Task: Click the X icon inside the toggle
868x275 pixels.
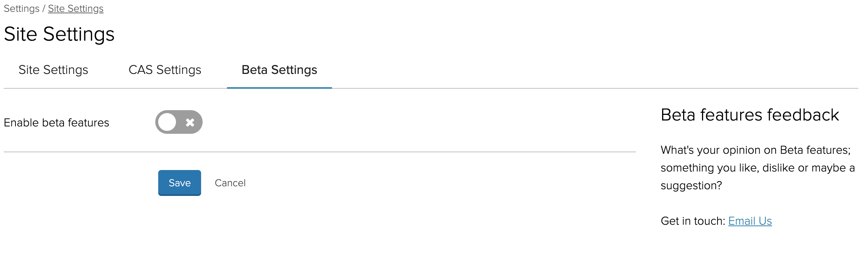Action: [x=190, y=122]
